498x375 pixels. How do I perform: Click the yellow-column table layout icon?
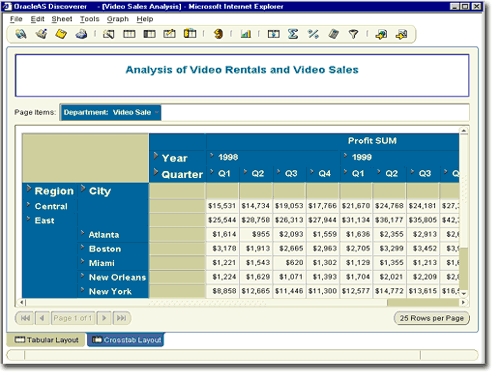190,34
